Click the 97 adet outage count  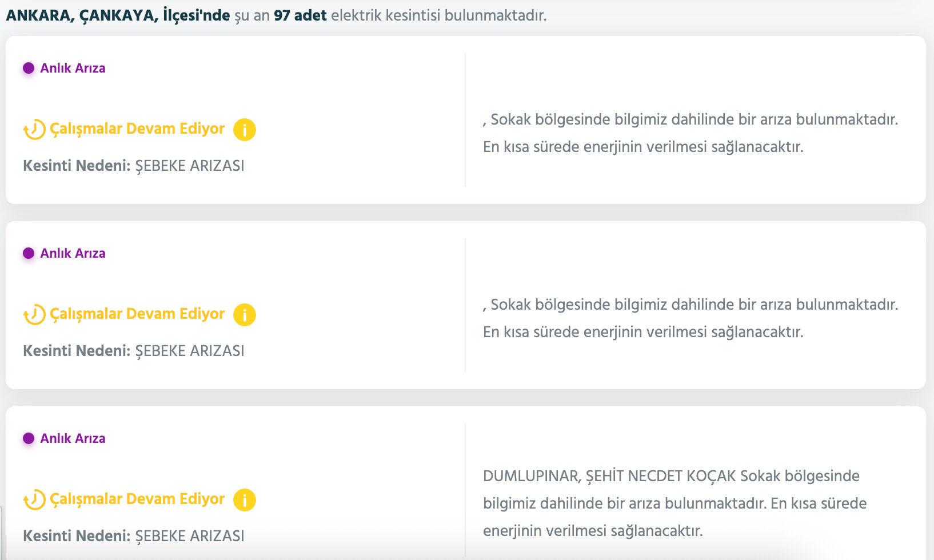coord(300,15)
